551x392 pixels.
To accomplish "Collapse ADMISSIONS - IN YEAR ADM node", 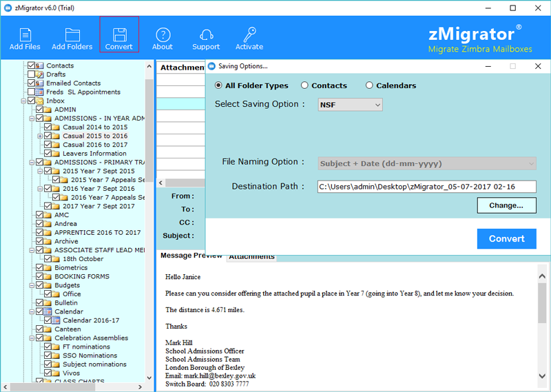I will tap(32, 118).
